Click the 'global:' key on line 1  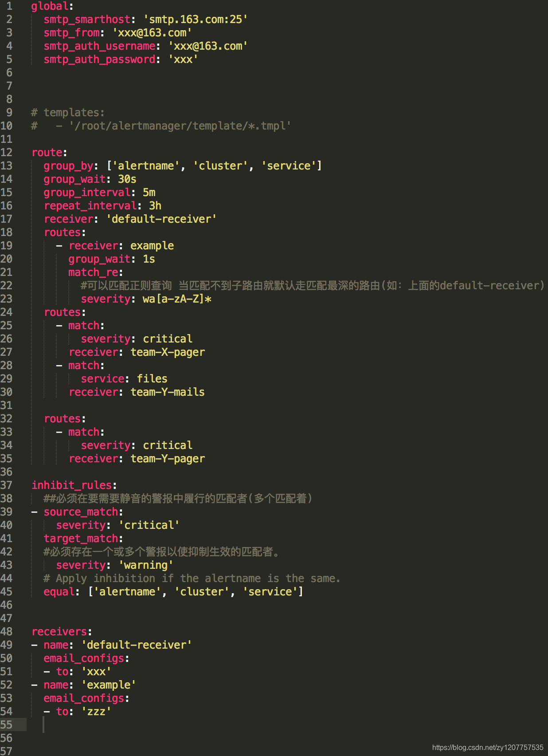52,6
